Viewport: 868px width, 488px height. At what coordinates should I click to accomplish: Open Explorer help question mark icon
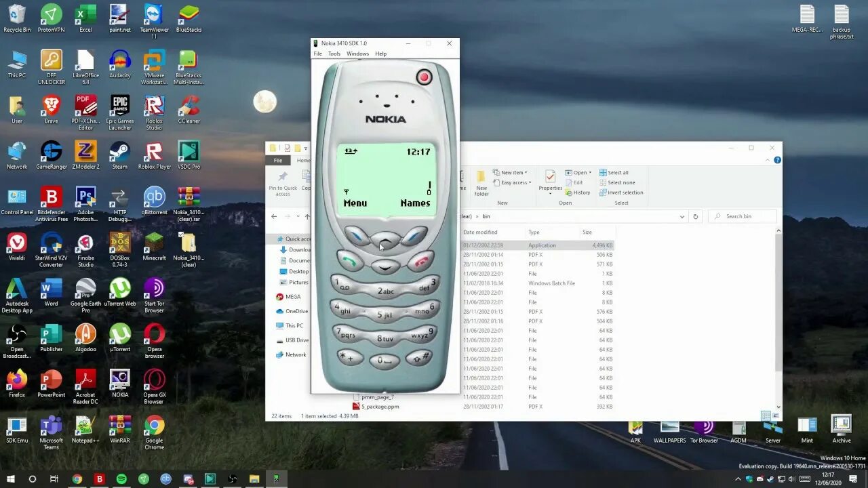[778, 160]
